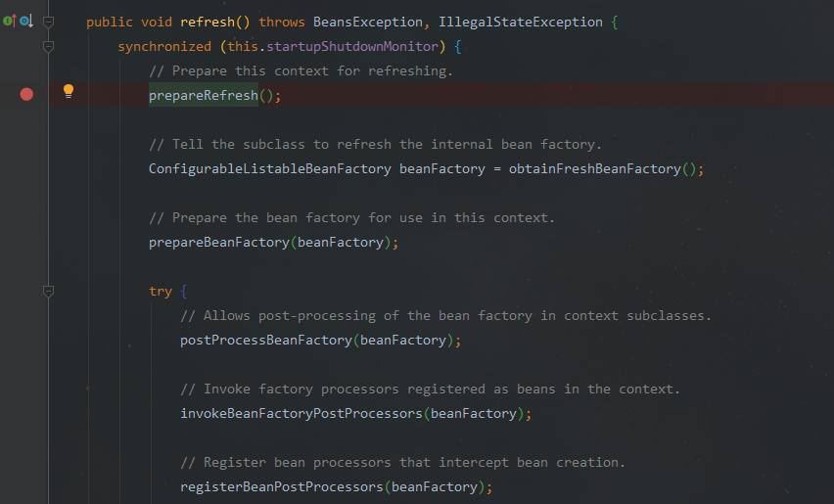
Task: Click startupShutdownMonitor field reference
Action: coord(352,47)
